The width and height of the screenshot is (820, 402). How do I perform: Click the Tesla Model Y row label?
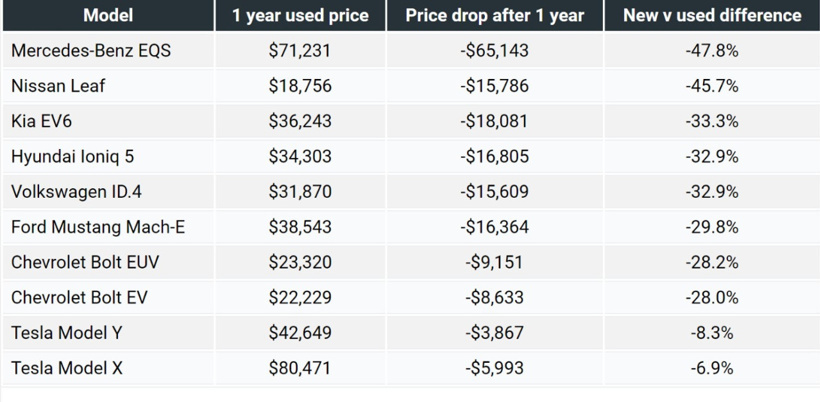pos(67,332)
